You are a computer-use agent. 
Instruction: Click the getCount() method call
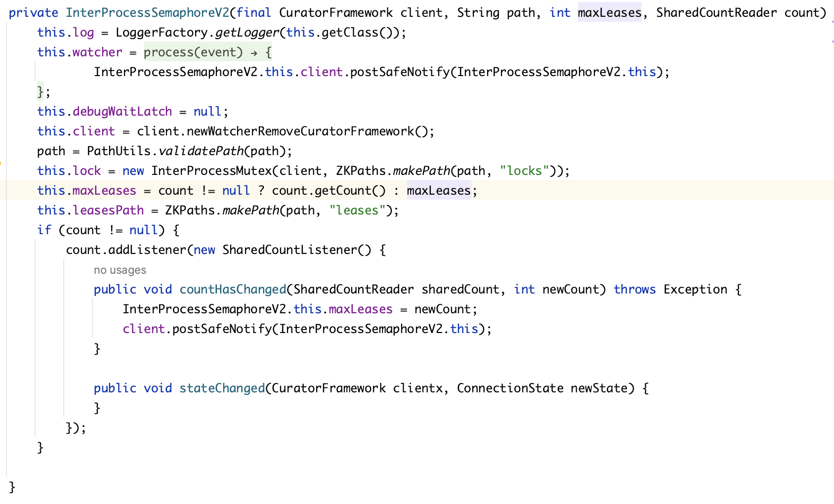pos(350,190)
